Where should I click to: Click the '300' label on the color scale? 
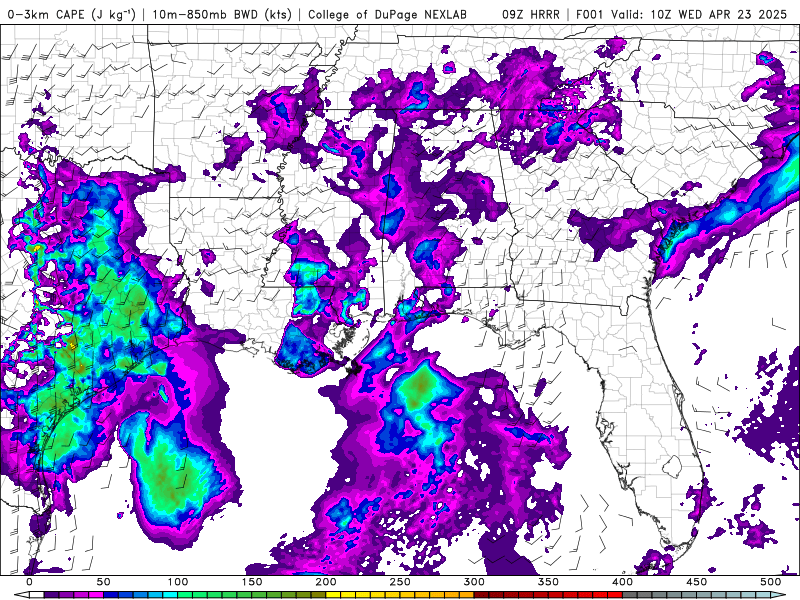coord(474,582)
